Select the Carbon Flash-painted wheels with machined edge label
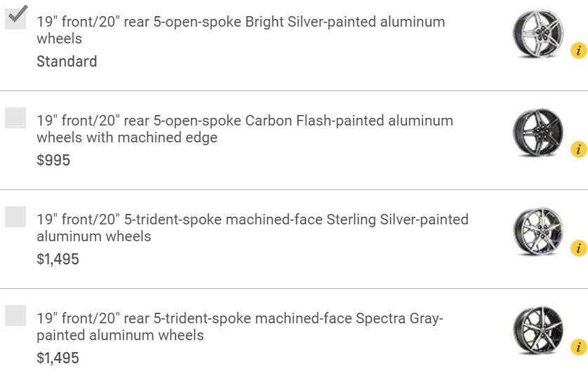 pyautogui.click(x=245, y=129)
